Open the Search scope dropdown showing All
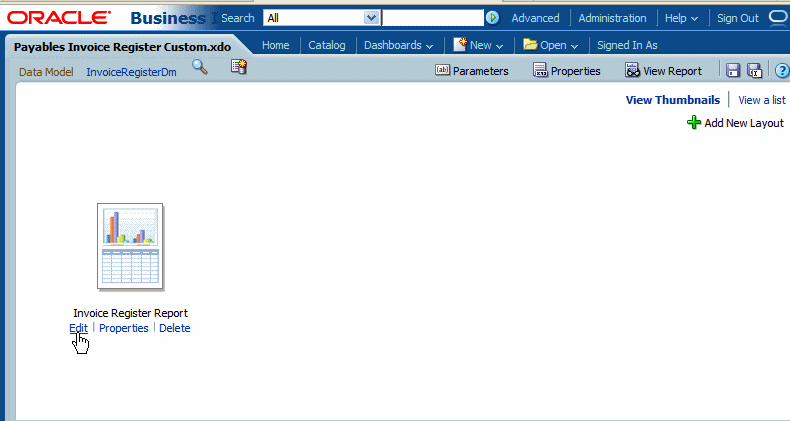 321,18
